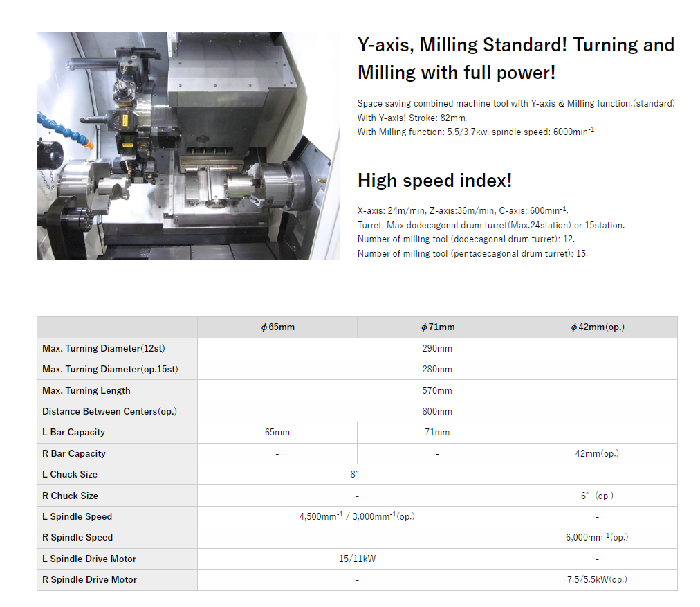Click the 800mm distance between centers value

tap(437, 411)
